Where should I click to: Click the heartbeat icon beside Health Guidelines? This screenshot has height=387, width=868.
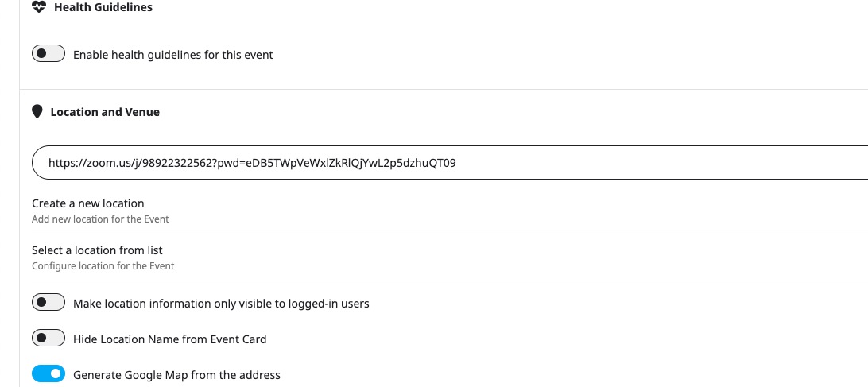(x=38, y=7)
